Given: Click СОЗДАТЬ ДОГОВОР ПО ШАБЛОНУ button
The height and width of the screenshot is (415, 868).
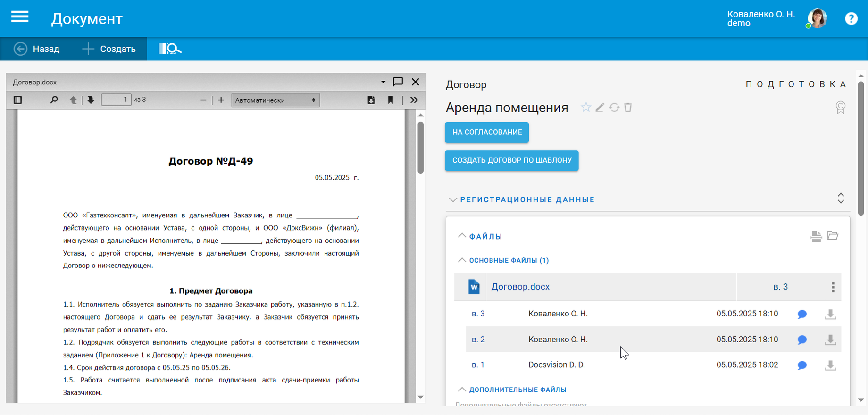Looking at the screenshot, I should (x=511, y=160).
